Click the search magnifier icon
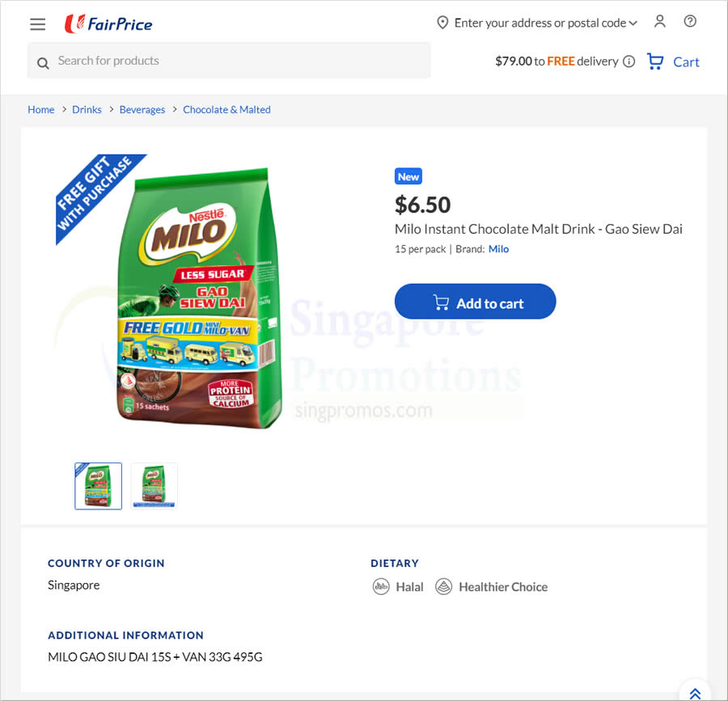The height and width of the screenshot is (701, 728). (x=43, y=63)
